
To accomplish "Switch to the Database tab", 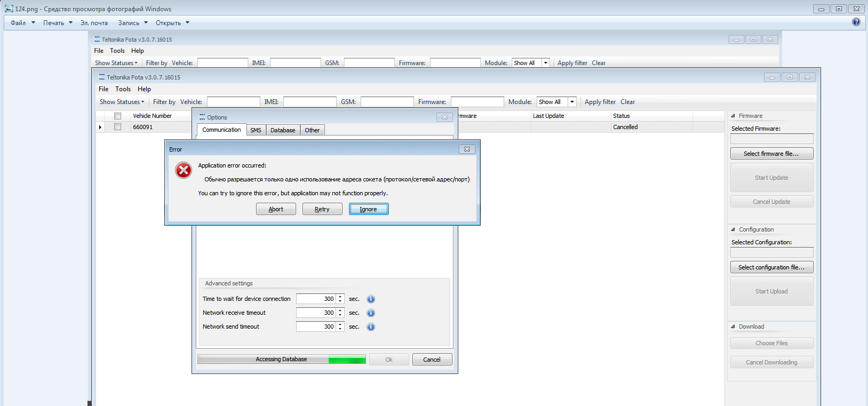I will (283, 130).
